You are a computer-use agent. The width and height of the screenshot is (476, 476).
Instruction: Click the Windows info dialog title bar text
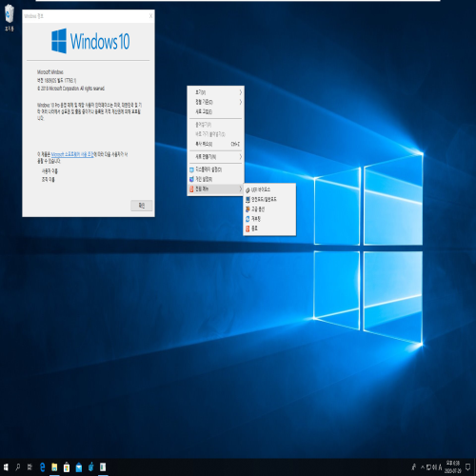(33, 16)
